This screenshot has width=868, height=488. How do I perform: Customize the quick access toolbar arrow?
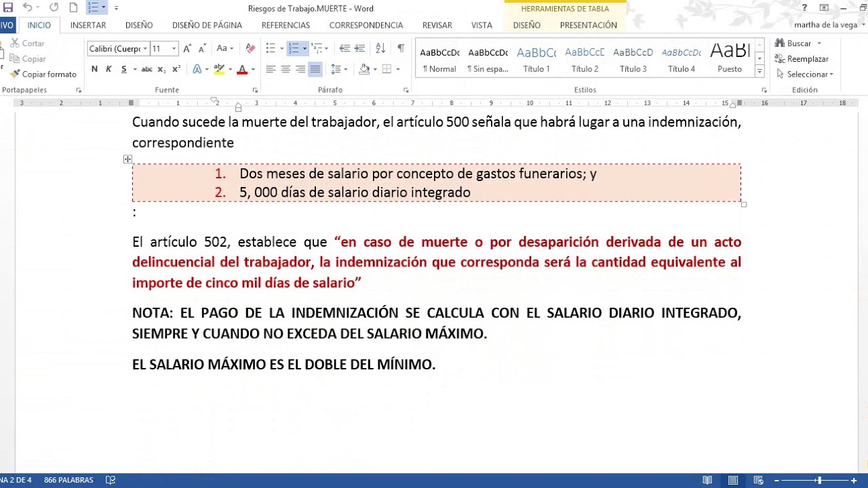pos(116,8)
